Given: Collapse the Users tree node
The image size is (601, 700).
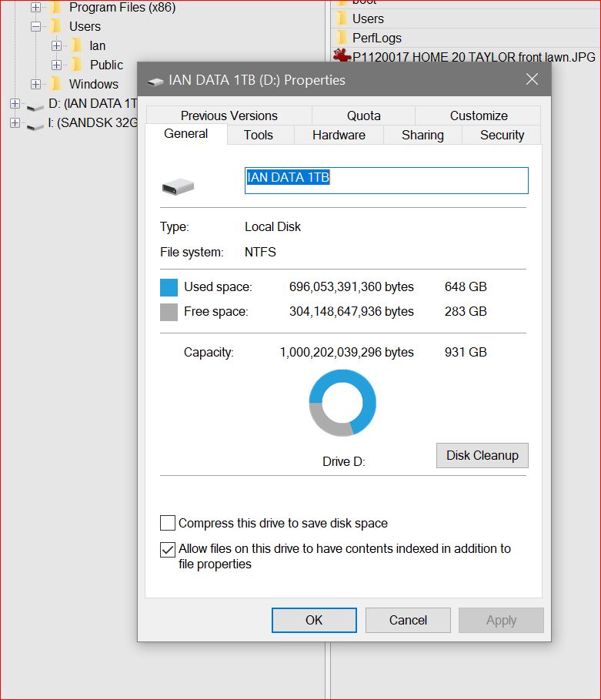Looking at the screenshot, I should (35, 26).
